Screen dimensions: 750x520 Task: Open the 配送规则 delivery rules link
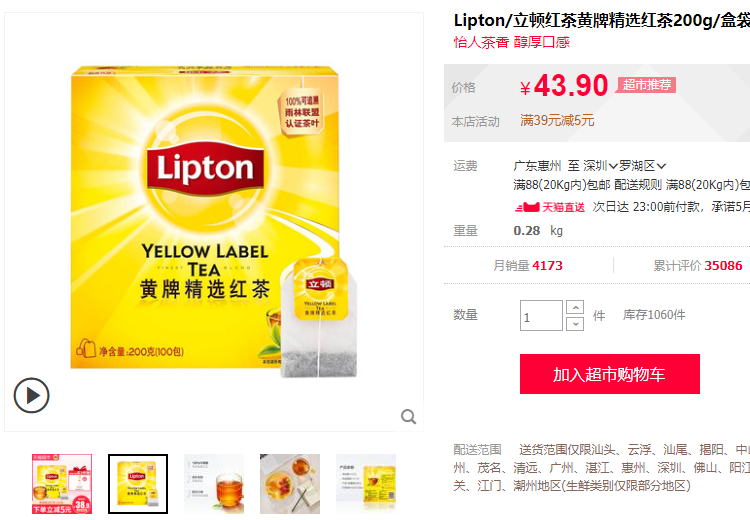pos(638,185)
